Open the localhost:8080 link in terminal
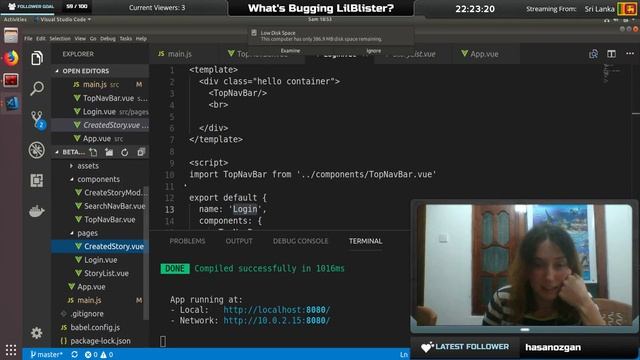640x360 pixels. click(x=277, y=310)
